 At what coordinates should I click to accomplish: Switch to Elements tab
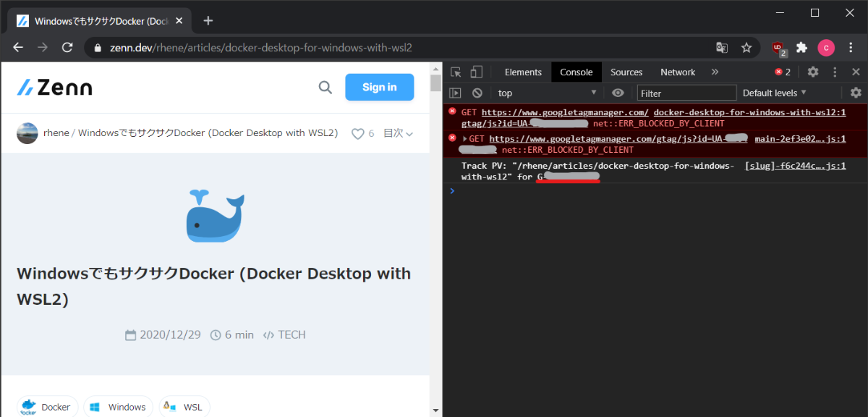[523, 72]
